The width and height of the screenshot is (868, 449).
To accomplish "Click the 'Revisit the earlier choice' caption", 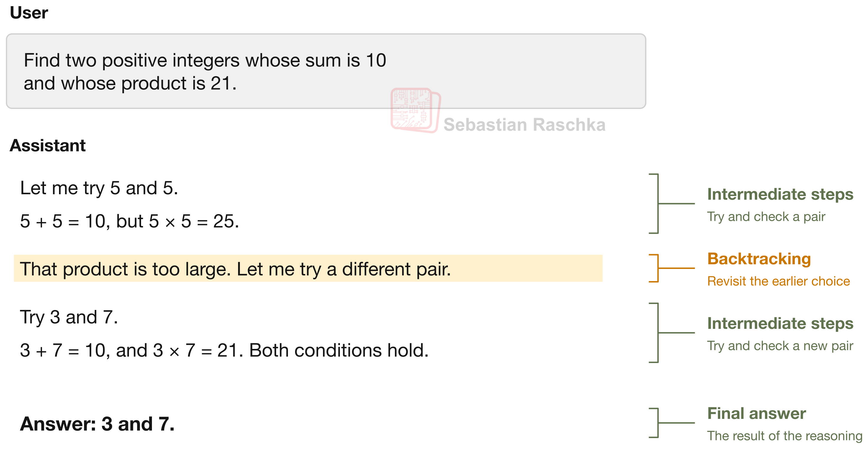I will 778,281.
